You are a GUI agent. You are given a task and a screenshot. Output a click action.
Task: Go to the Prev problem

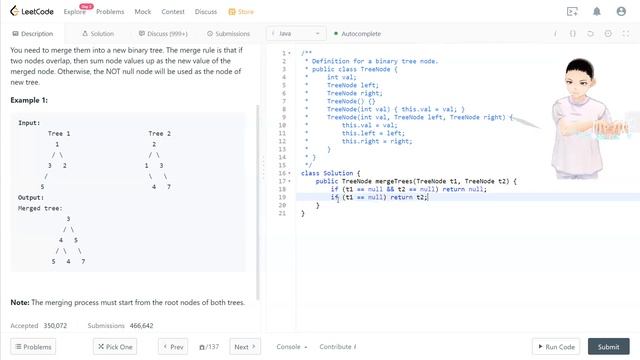point(173,347)
